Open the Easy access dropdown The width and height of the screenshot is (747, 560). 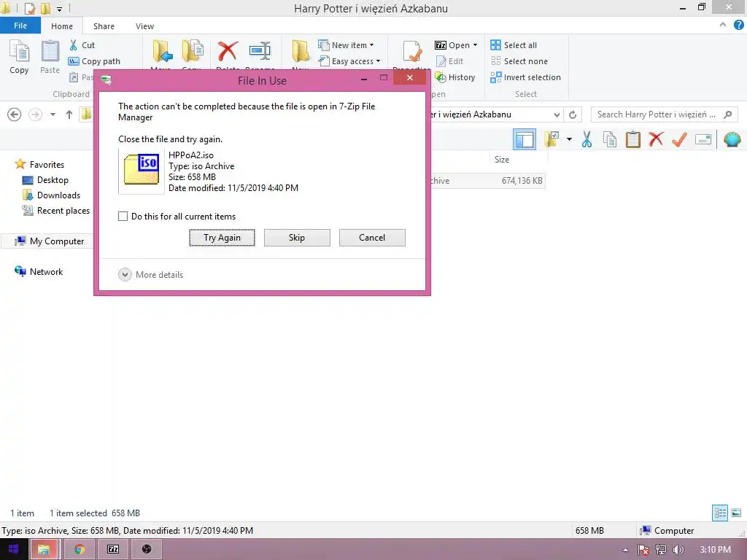click(349, 61)
